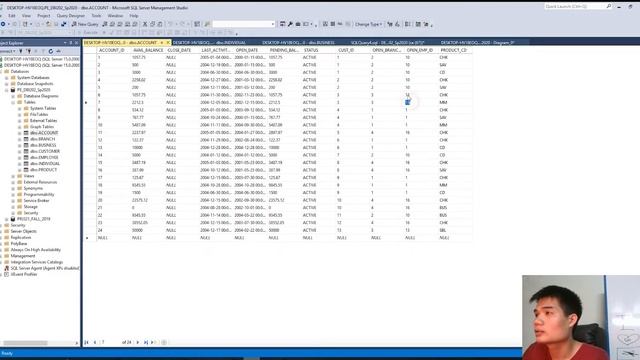Click the Quick Launch search field
Screen dimensions: 640x360
[575, 7]
